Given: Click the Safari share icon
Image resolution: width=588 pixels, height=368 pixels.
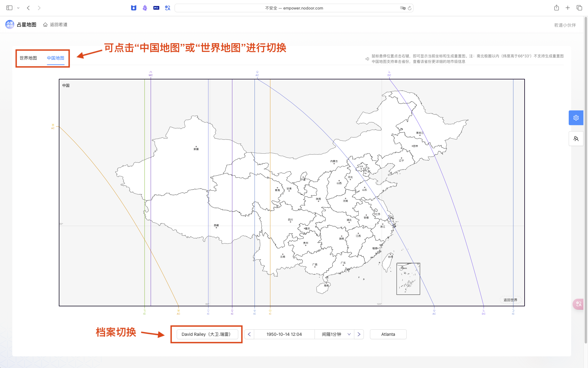Looking at the screenshot, I should (556, 8).
